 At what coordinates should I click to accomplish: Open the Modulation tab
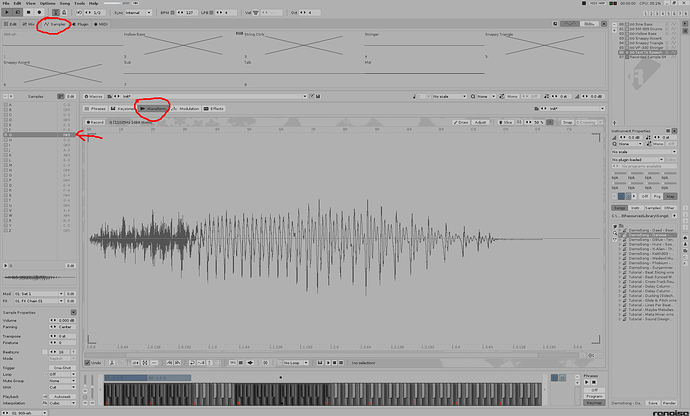tap(186, 109)
